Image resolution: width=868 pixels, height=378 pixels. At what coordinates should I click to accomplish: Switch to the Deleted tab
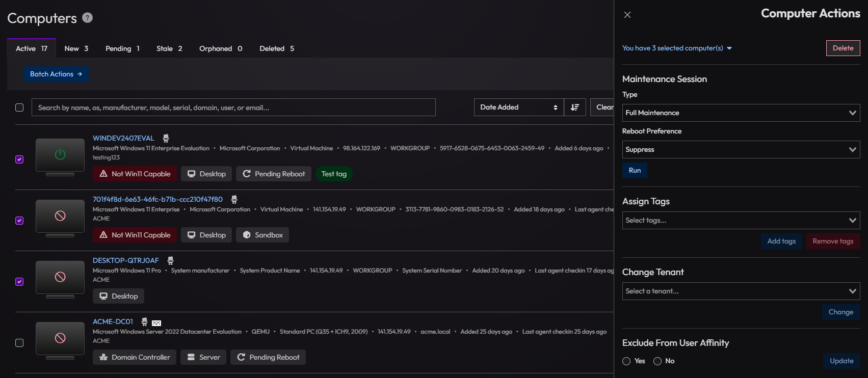[x=277, y=48]
